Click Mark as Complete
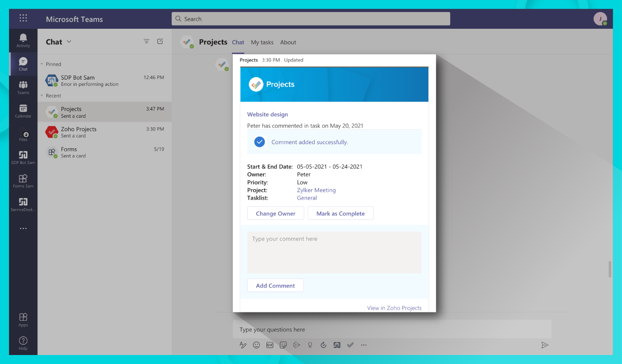Screen dimensions: 622x364 point(341,213)
